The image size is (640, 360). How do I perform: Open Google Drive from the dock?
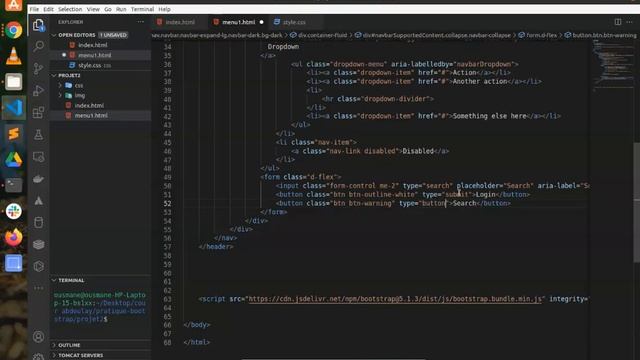13,160
